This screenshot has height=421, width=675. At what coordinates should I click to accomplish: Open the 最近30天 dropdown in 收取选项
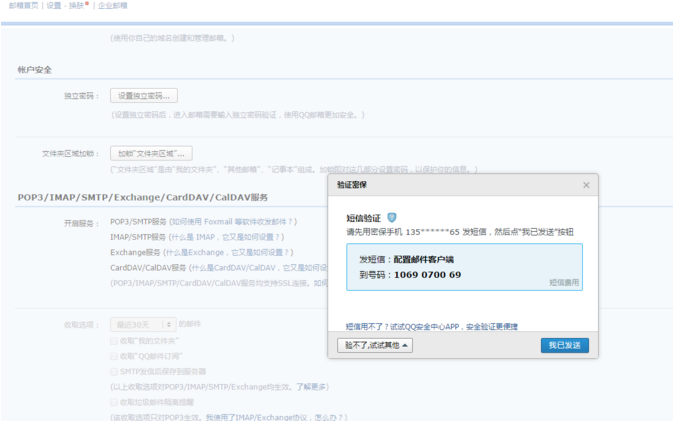[143, 324]
